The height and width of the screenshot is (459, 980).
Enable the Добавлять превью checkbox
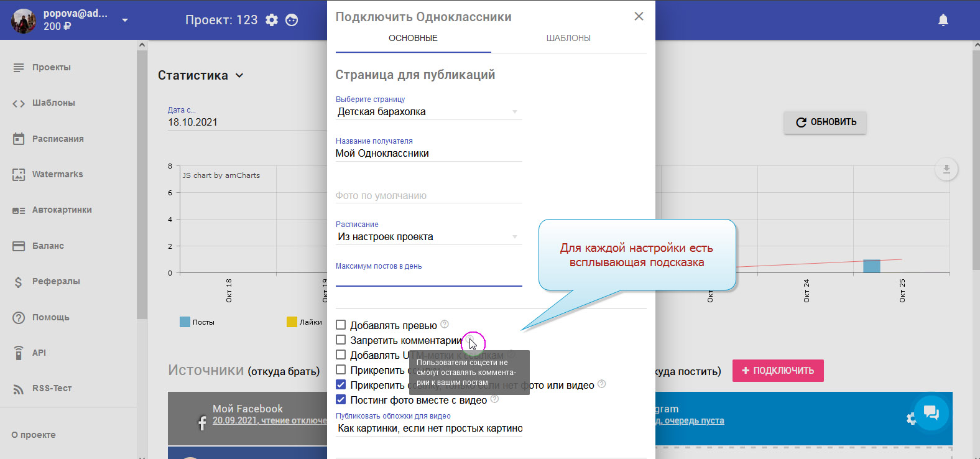[x=341, y=325]
